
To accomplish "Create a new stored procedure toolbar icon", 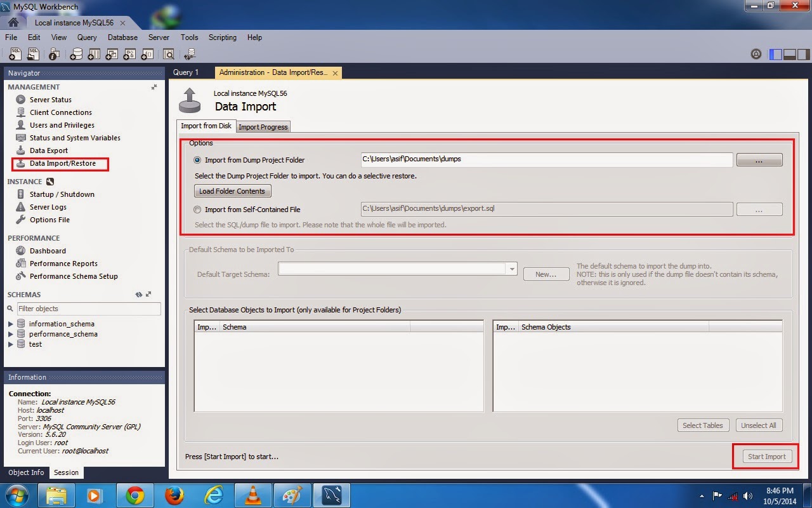I will 129,55.
